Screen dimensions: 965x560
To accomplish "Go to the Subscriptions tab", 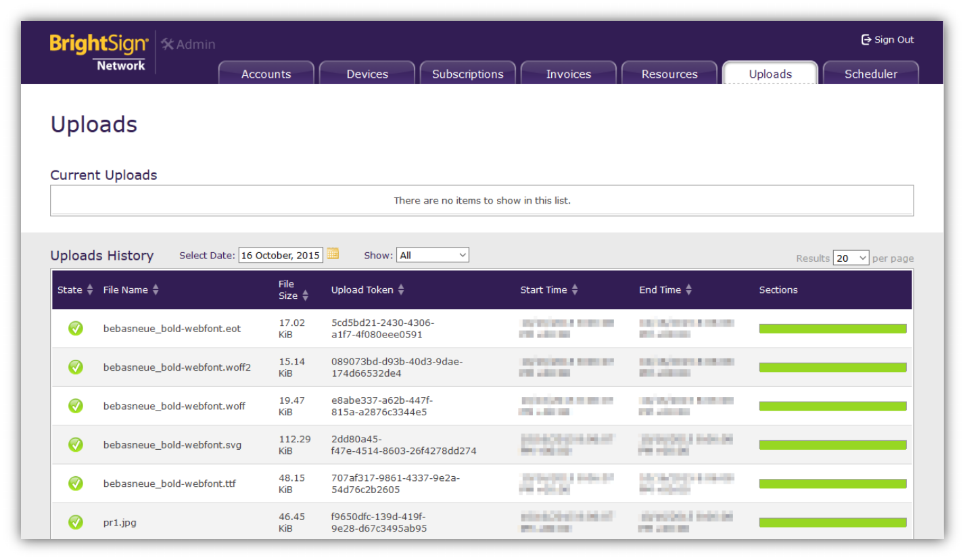I will (x=468, y=73).
